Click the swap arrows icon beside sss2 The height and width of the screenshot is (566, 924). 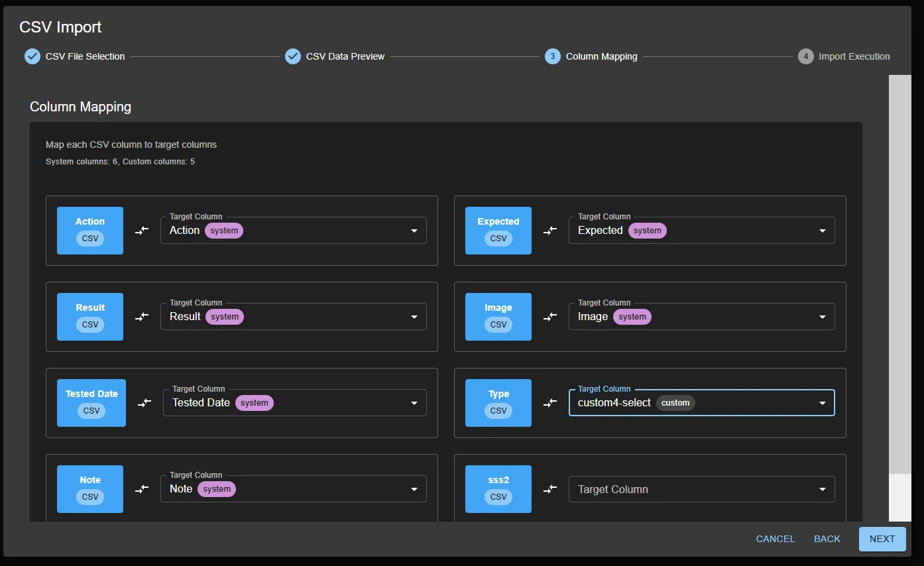(x=550, y=489)
